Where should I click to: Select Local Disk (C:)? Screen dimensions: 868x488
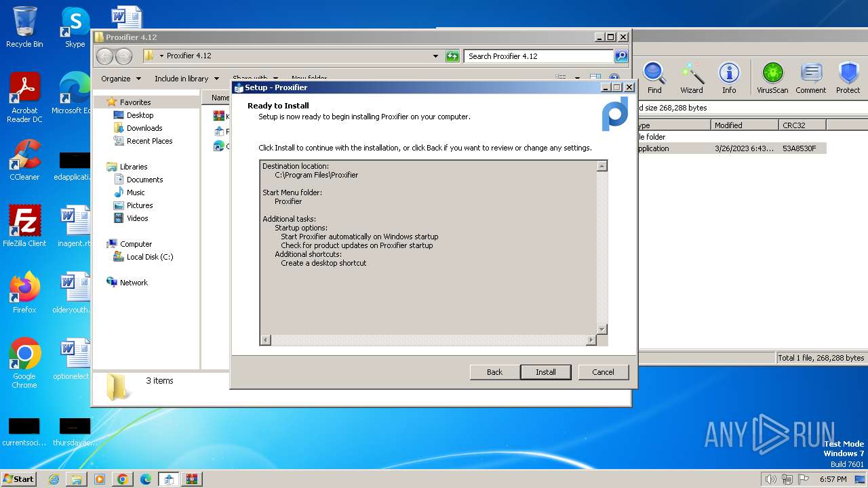coord(149,257)
